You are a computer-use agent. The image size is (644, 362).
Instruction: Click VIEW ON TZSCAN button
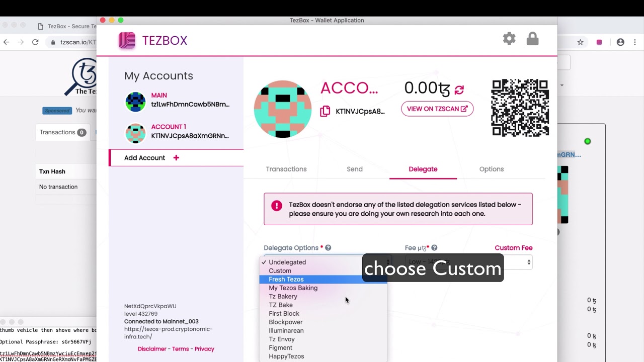437,109
